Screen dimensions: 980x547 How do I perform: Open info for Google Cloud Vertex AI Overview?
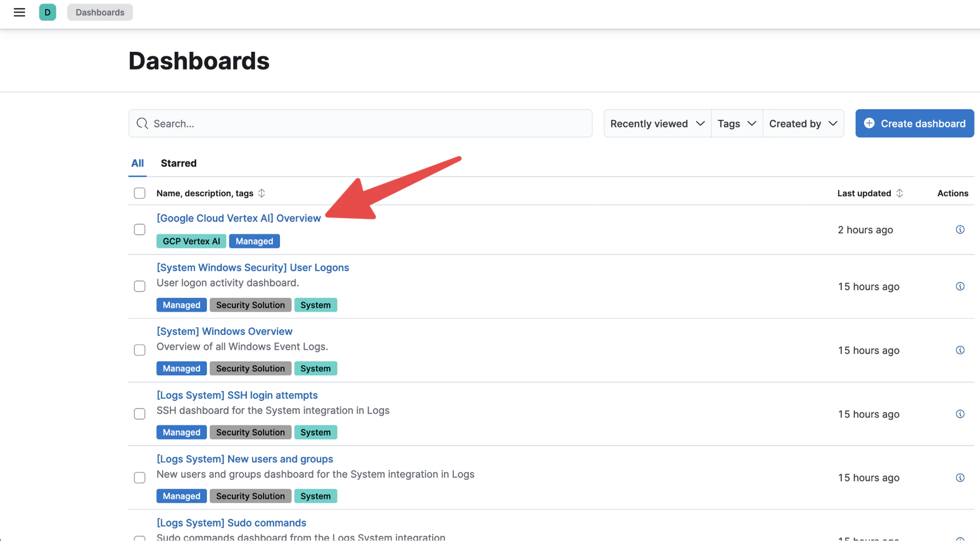click(x=960, y=230)
